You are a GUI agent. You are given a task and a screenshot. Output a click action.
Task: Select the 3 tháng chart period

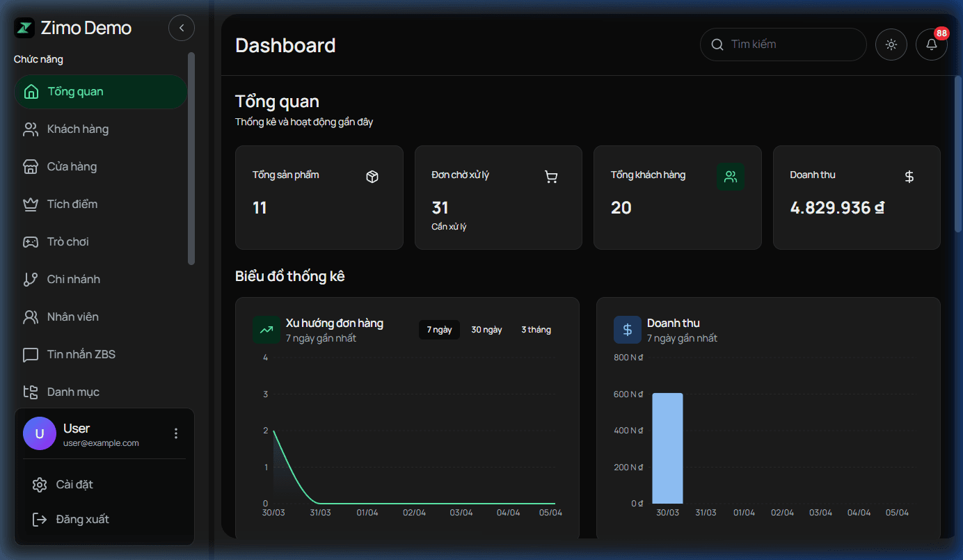536,329
